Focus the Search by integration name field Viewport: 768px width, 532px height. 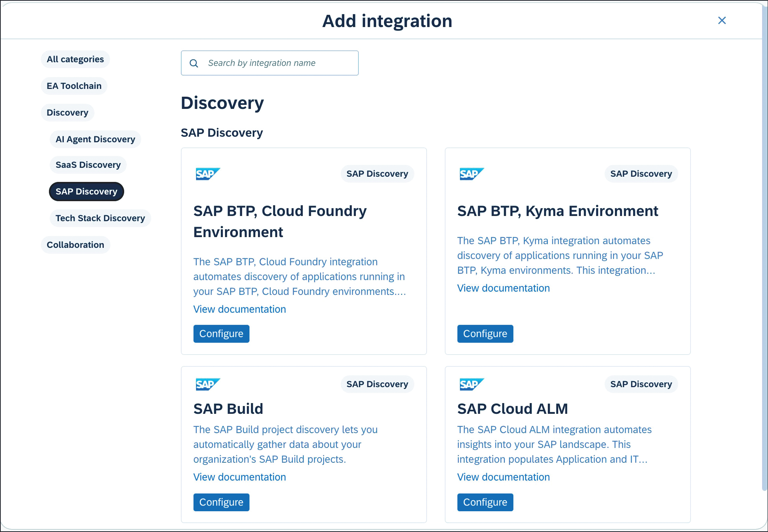pyautogui.click(x=269, y=63)
